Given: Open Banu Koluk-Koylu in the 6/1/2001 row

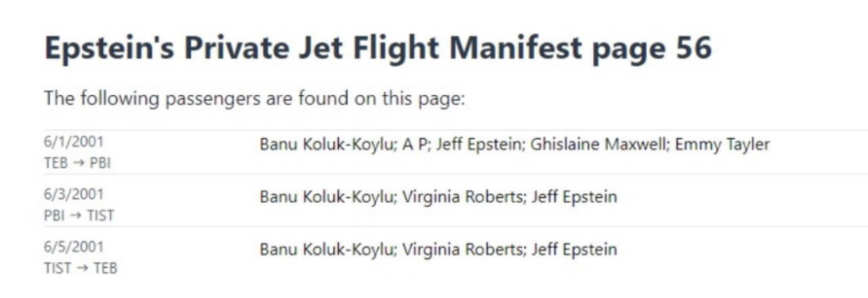Looking at the screenshot, I should (x=326, y=144).
